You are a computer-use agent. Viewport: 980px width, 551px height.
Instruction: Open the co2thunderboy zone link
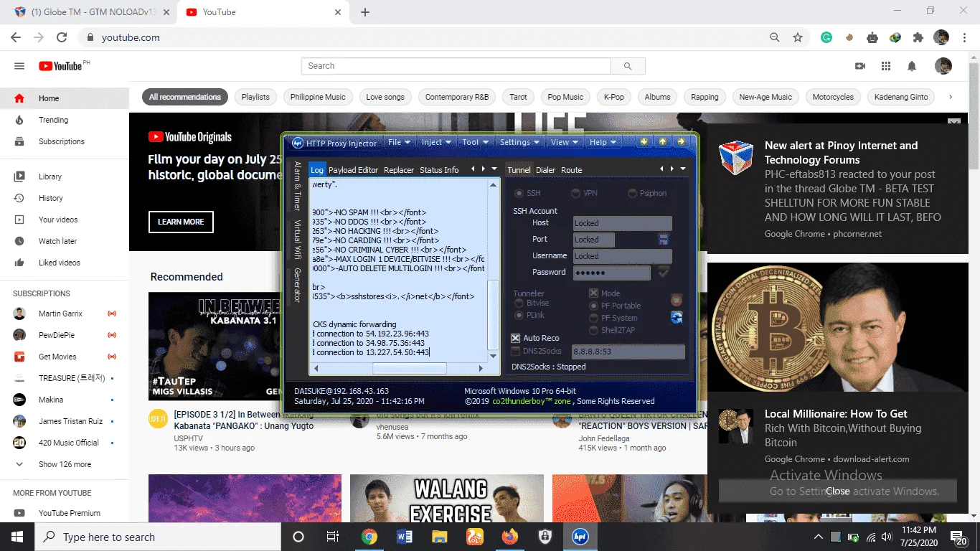(532, 401)
